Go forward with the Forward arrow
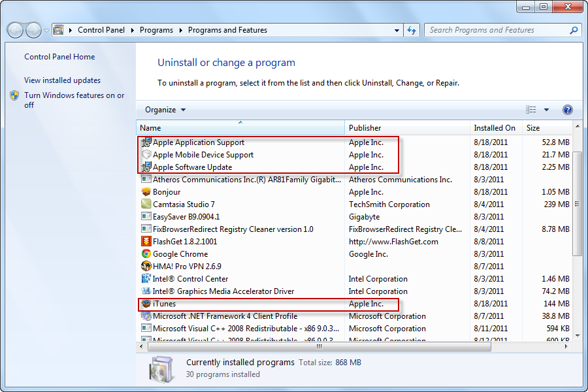Screen dimensions: 588x392 [33, 30]
